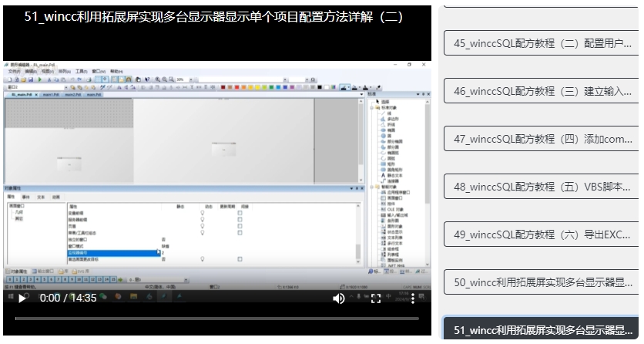Screen dimensions: 644x344
Task: Select 多边形 in the standard objects tree
Action: tap(390, 119)
